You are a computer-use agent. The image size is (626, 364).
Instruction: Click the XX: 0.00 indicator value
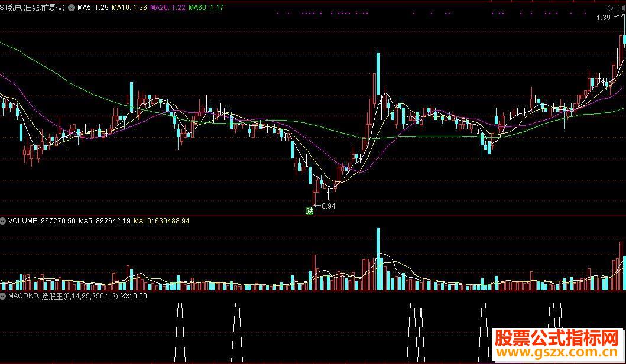coord(134,295)
